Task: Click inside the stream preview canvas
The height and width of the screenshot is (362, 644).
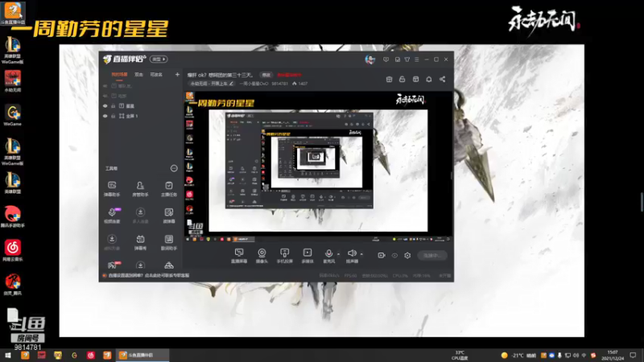Action: pos(319,167)
